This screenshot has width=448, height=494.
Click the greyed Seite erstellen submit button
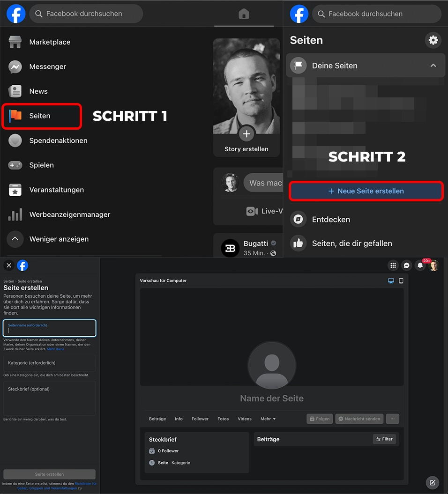[50, 474]
